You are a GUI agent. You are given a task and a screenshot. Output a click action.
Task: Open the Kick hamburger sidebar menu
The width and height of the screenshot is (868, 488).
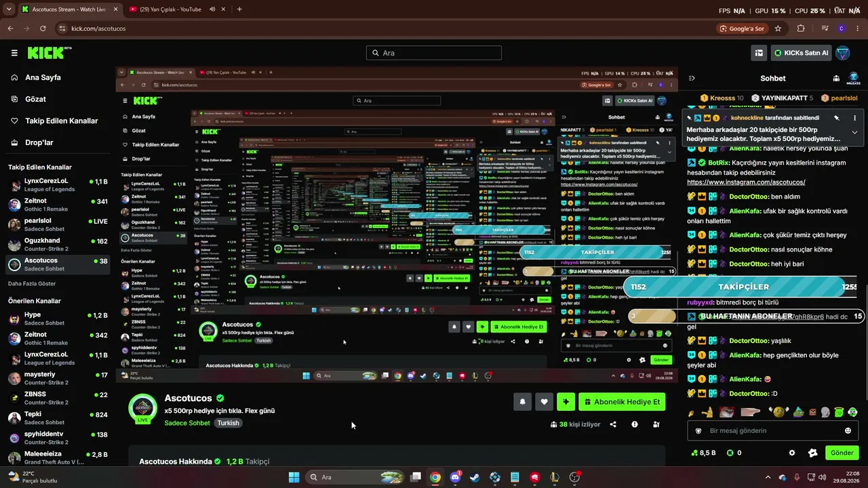14,53
